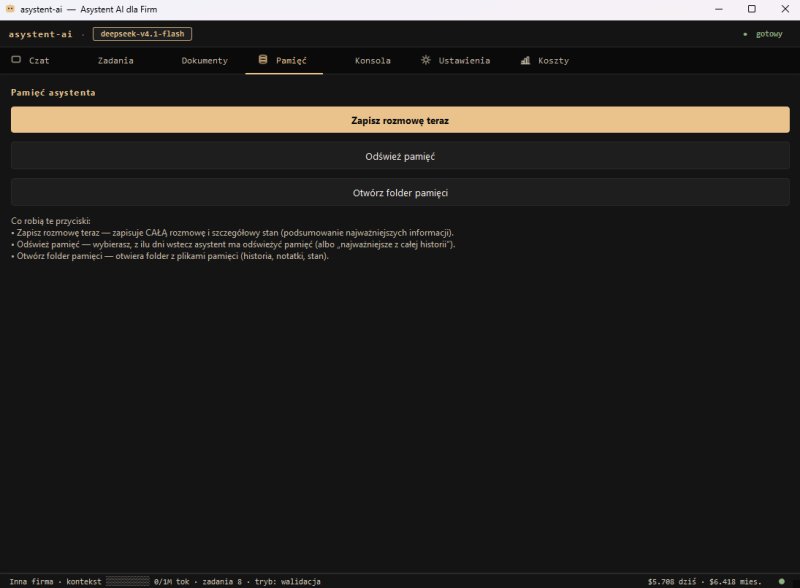Click the Inna firma label in status bar
Screen dimensions: 800x588
(x=31, y=581)
